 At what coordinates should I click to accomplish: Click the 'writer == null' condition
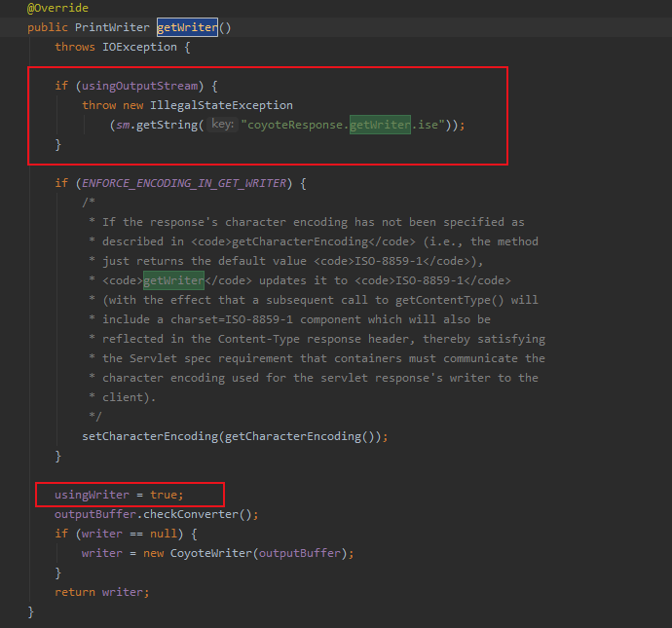point(129,534)
